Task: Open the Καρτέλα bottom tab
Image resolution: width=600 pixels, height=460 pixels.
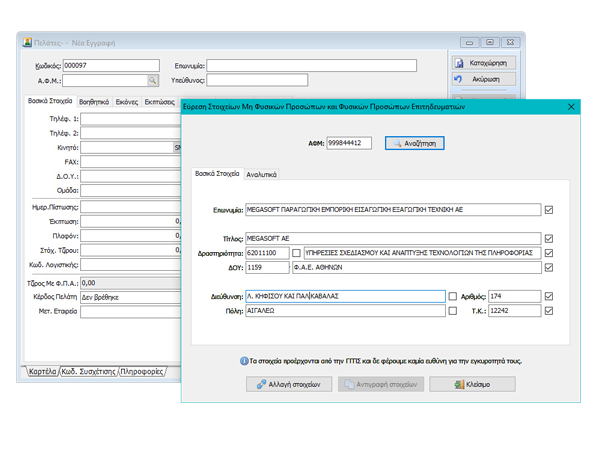Action: 42,371
